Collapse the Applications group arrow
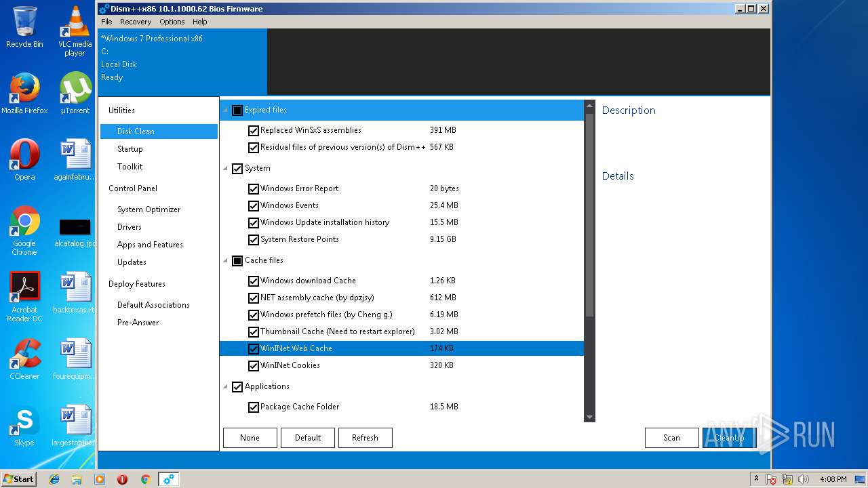 [226, 387]
